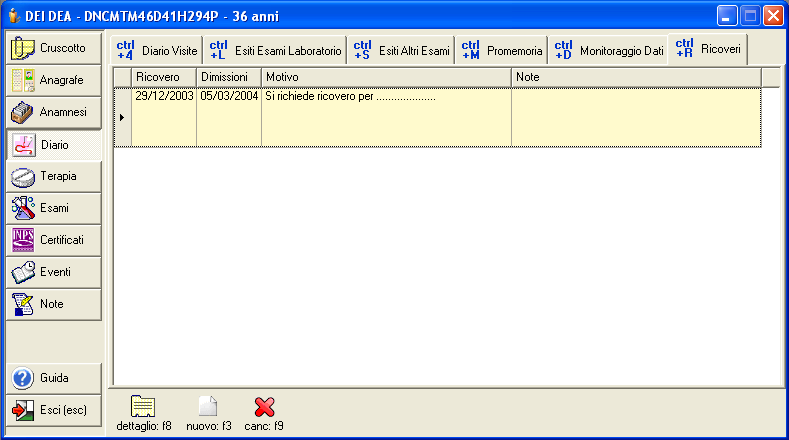Open the Eventi section
This screenshot has width=789, height=440.
point(53,272)
